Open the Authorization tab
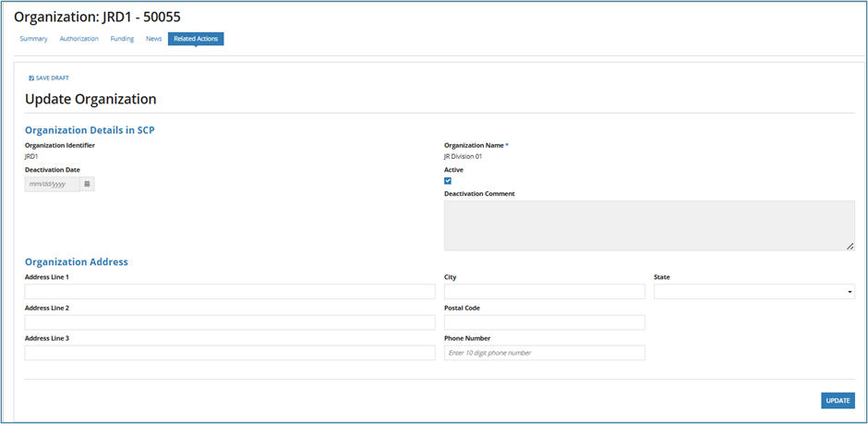868x424 pixels. (79, 39)
